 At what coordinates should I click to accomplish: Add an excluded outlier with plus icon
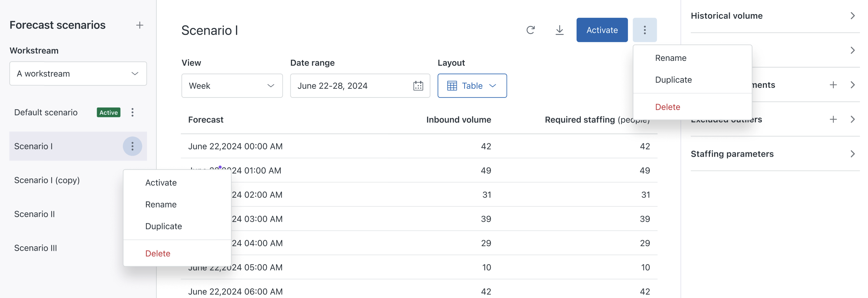tap(833, 119)
